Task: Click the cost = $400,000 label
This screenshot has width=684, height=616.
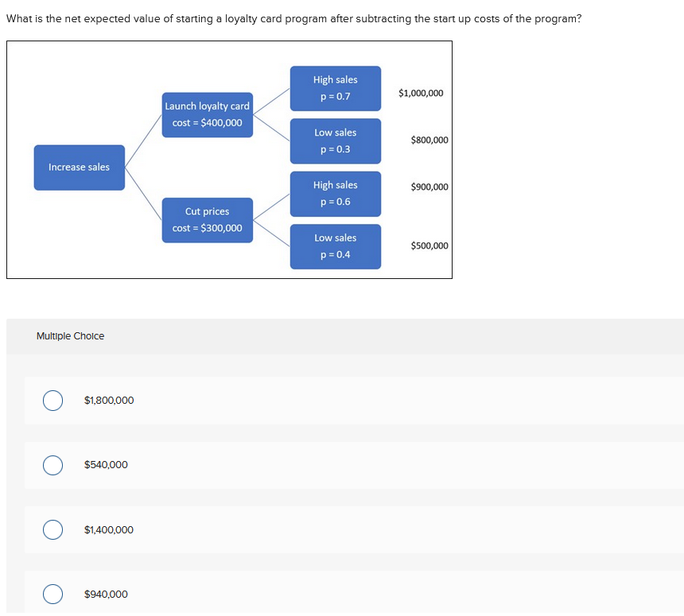Action: (x=207, y=122)
